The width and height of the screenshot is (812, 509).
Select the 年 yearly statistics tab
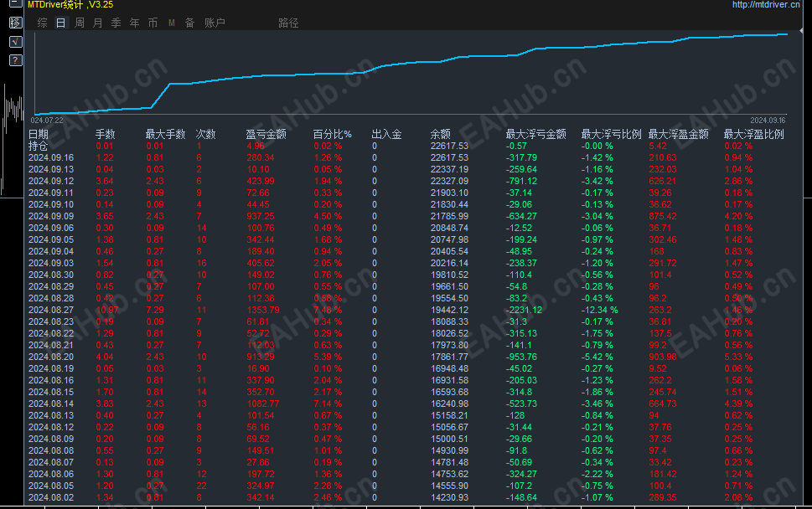[x=133, y=23]
